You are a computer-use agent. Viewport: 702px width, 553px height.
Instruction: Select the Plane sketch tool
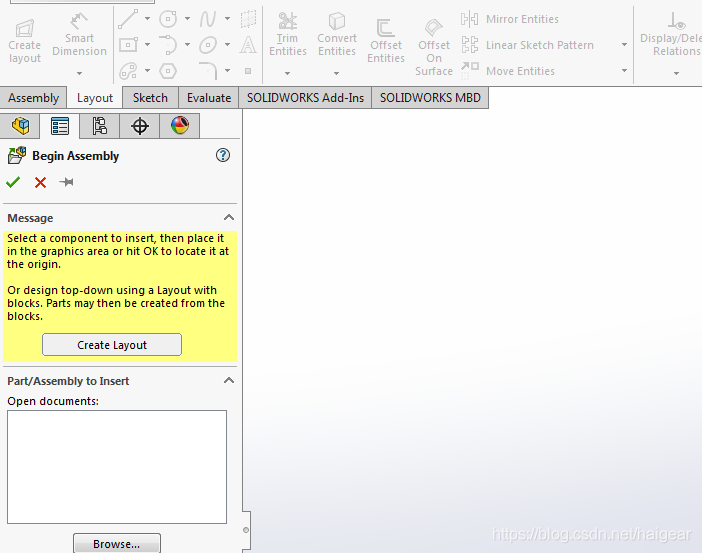[x=248, y=19]
